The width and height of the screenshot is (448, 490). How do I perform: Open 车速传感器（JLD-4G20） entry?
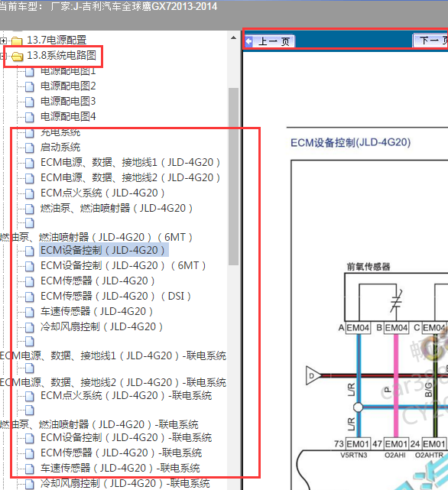(96, 312)
